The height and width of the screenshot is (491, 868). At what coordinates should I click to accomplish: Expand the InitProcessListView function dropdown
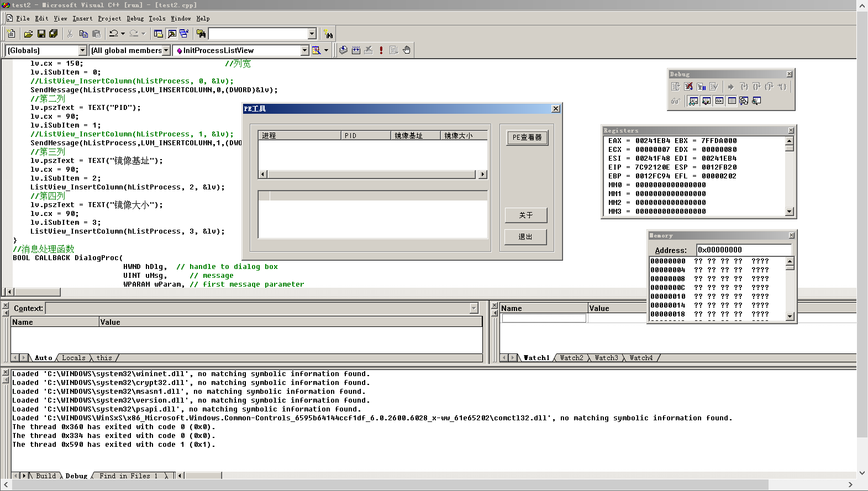coord(304,50)
